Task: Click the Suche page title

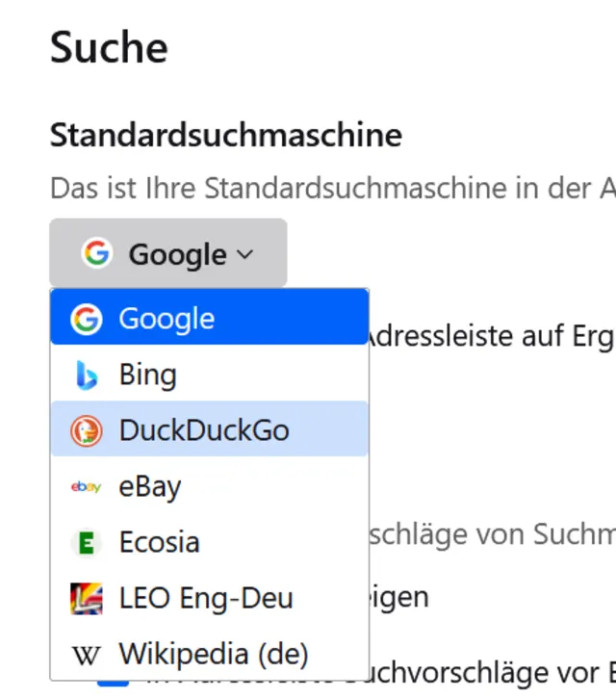Action: pyautogui.click(x=109, y=47)
